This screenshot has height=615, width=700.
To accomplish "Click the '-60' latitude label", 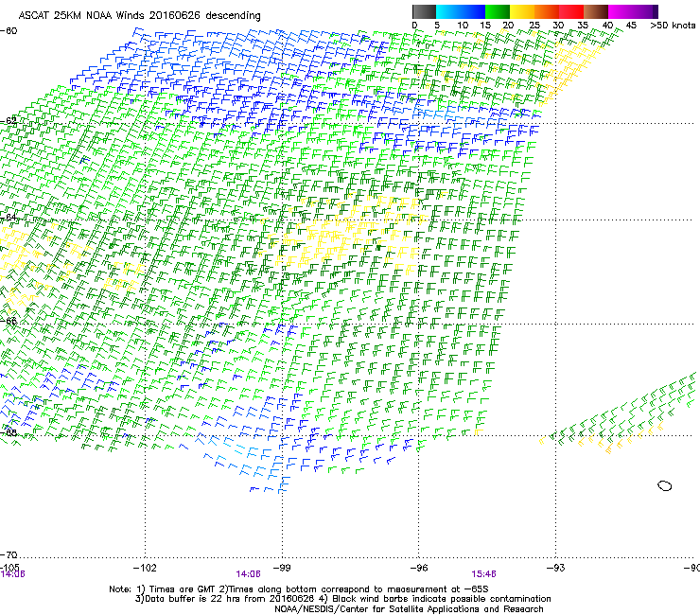I will point(9,31).
